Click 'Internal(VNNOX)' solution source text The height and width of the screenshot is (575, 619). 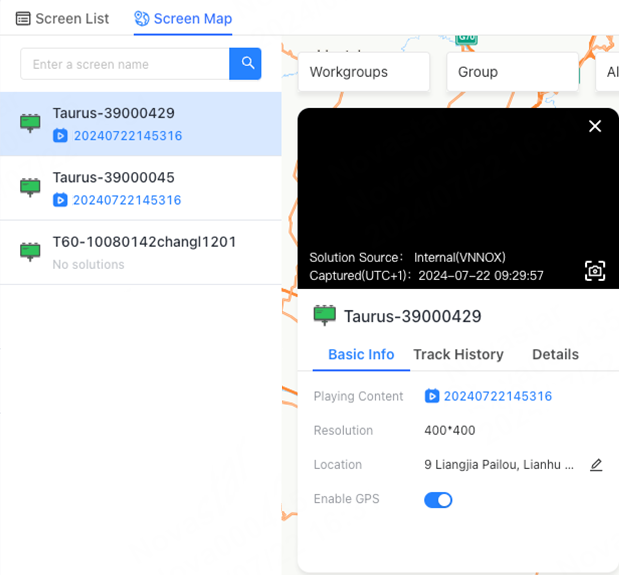460,257
